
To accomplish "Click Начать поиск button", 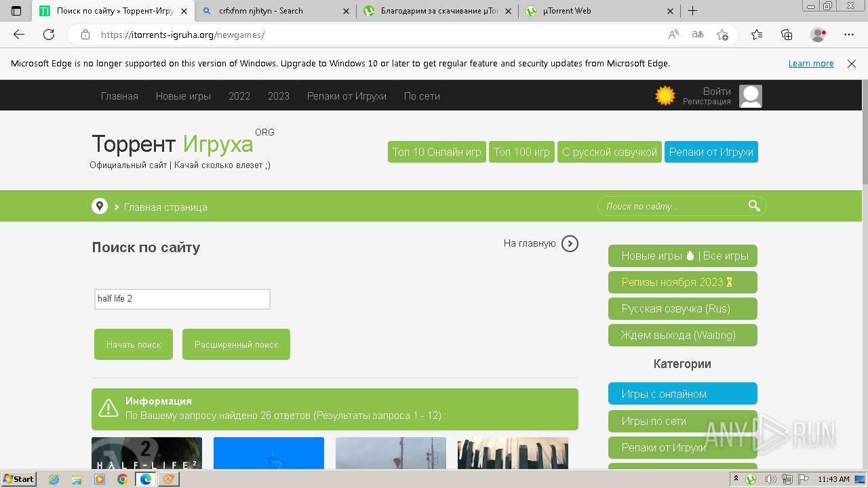I will click(x=134, y=344).
